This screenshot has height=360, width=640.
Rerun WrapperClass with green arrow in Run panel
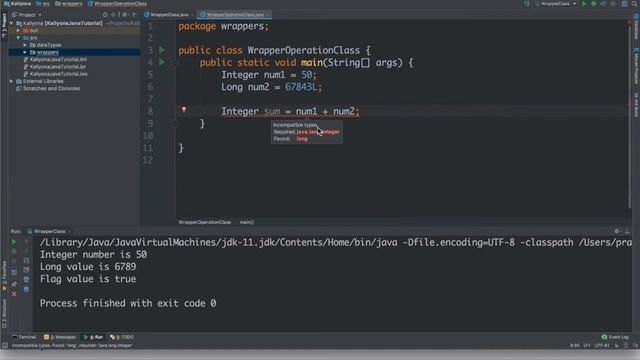[x=14, y=242]
